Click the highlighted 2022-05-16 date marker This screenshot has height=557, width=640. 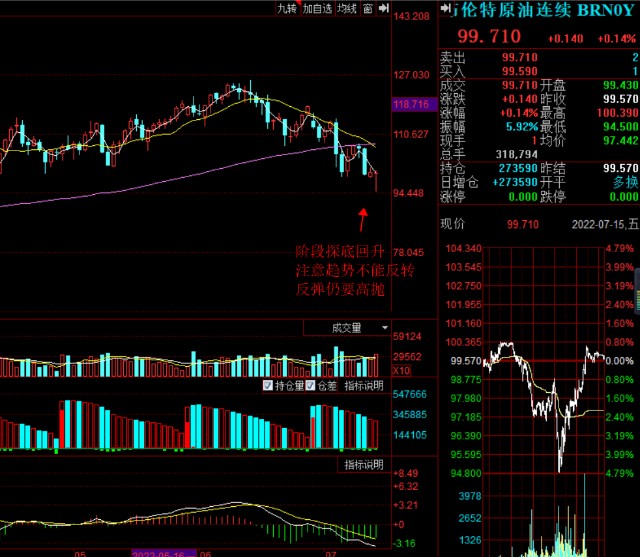pos(163,552)
